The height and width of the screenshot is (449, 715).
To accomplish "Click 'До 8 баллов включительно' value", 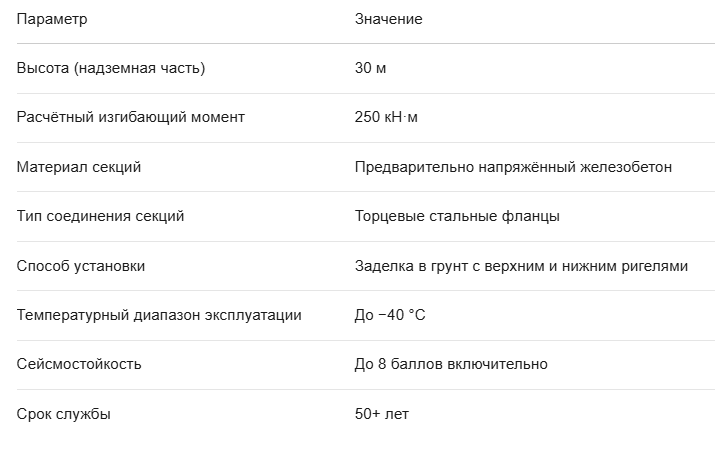I will 451,364.
